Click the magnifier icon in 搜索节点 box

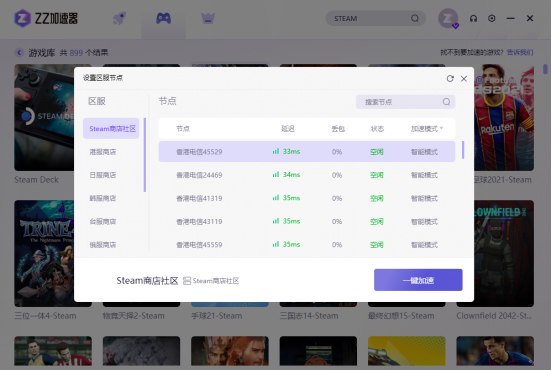(x=446, y=102)
